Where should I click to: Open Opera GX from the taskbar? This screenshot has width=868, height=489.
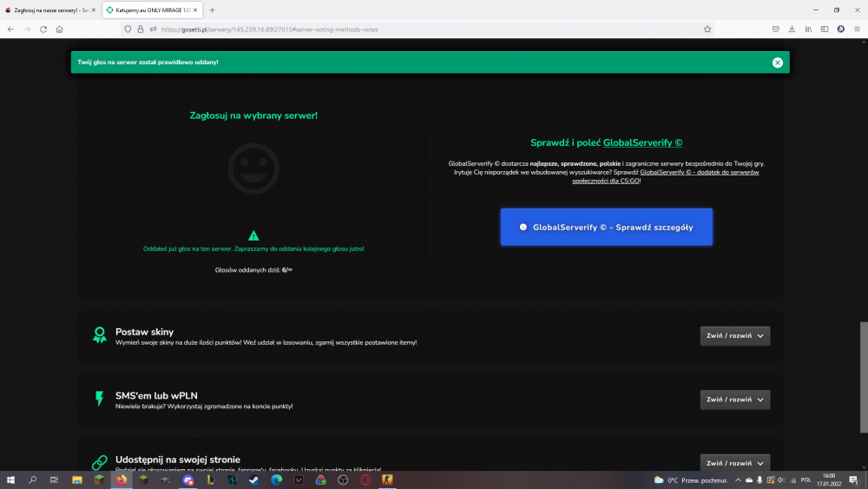point(365,480)
